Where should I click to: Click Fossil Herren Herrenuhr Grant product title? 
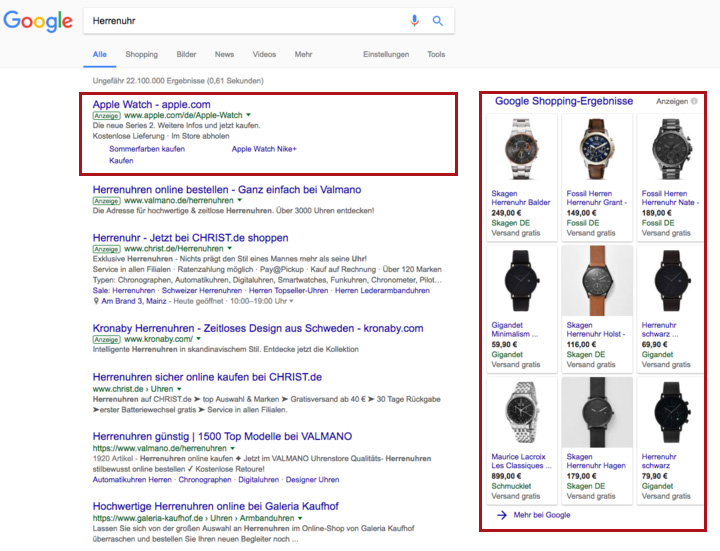click(596, 198)
